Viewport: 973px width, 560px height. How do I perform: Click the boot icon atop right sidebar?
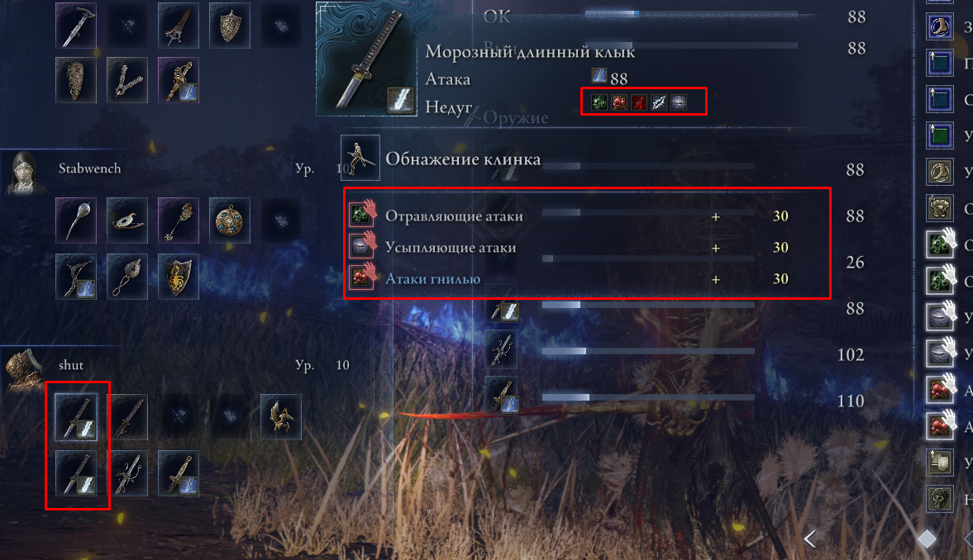pos(939,26)
